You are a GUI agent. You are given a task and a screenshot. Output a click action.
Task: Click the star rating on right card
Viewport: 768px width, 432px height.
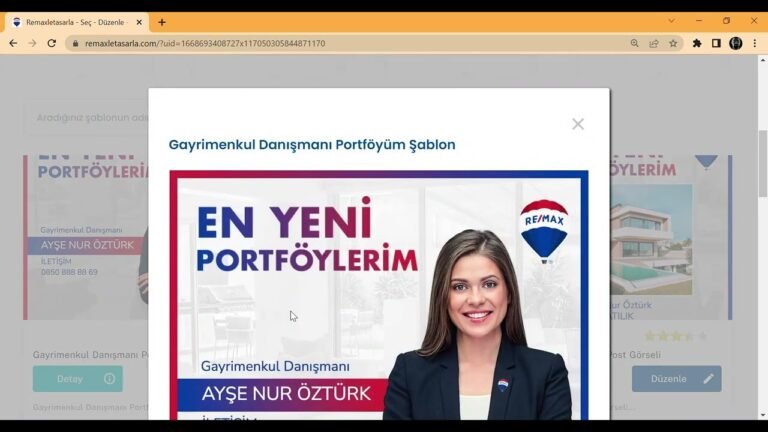(x=676, y=336)
